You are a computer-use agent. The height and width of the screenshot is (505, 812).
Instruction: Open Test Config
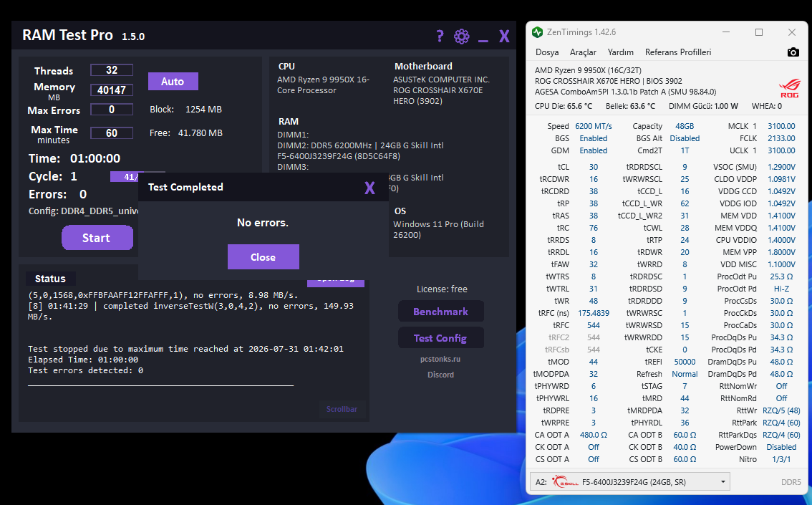(440, 338)
